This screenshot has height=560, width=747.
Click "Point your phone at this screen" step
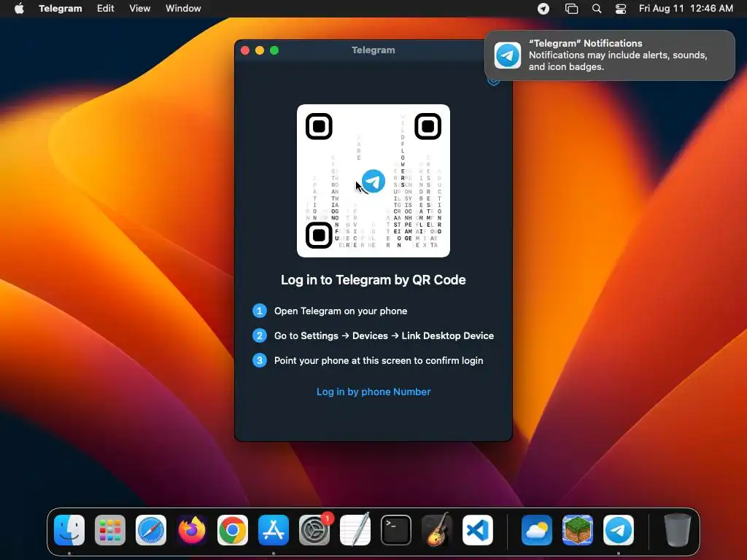pos(379,360)
